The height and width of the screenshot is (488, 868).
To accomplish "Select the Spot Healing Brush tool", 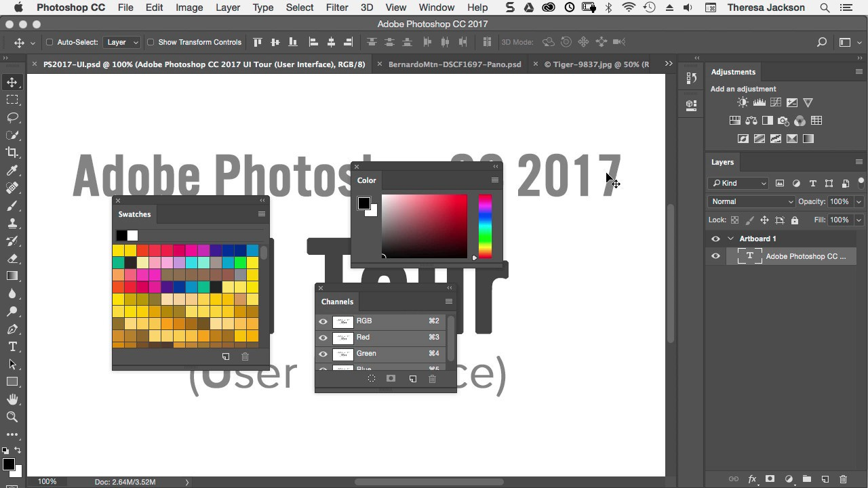I will tap(12, 188).
